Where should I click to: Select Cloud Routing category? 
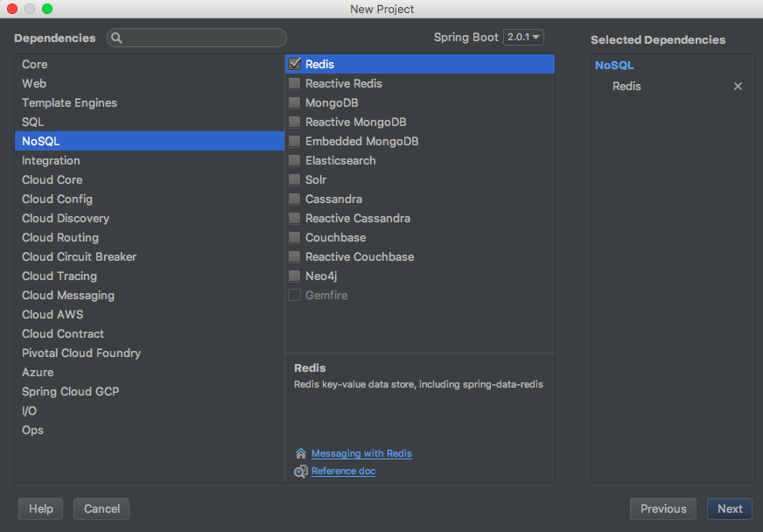pyautogui.click(x=150, y=237)
